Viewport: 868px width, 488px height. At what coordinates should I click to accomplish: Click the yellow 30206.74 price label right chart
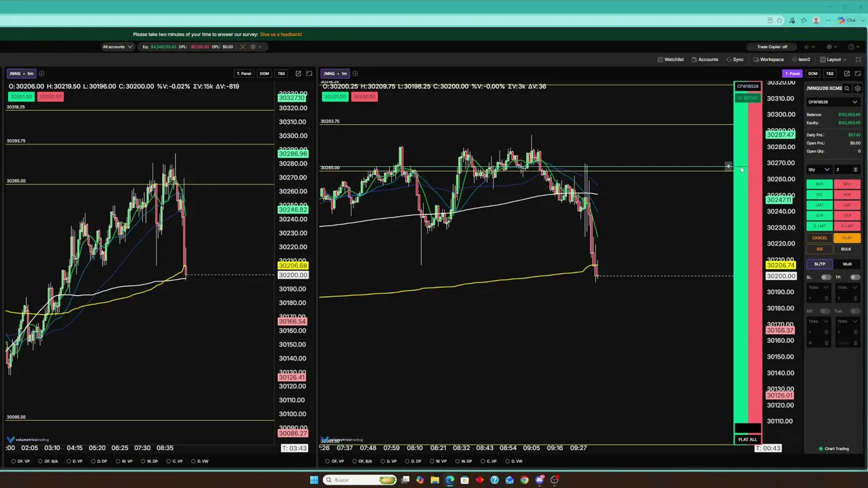[x=780, y=266]
